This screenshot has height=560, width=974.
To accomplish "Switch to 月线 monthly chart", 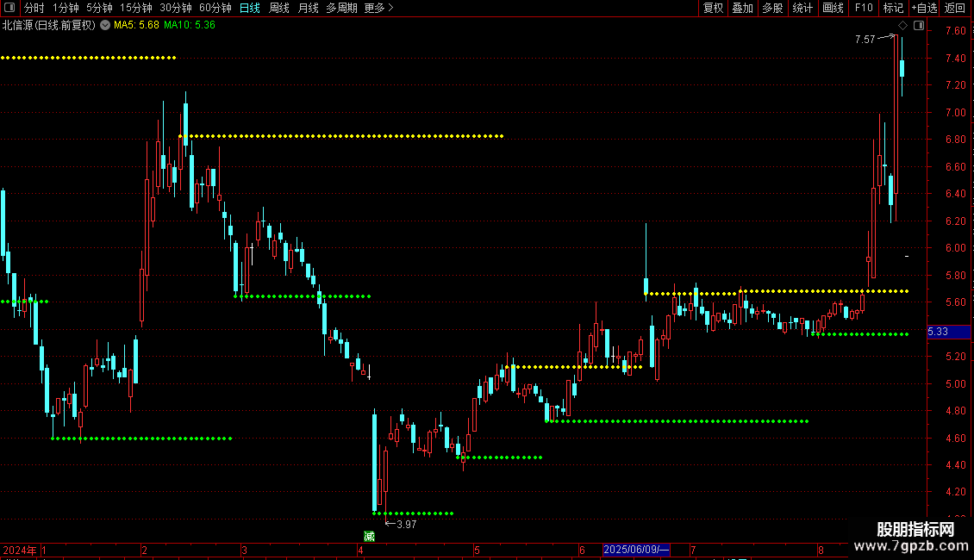I will pyautogui.click(x=308, y=8).
